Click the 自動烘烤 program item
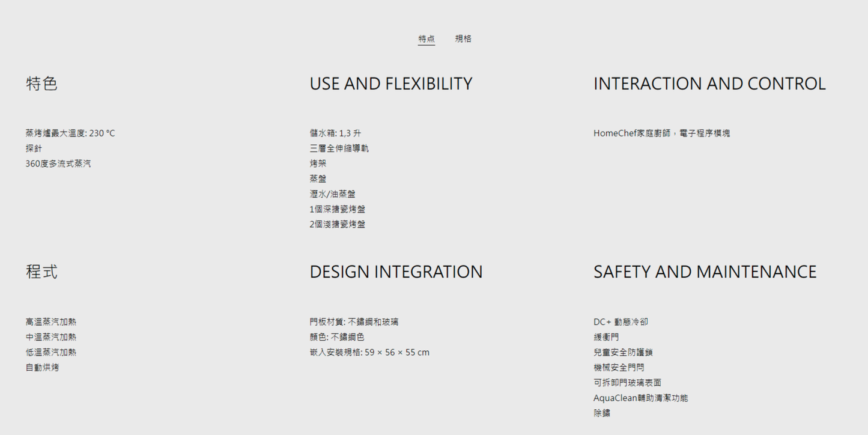The image size is (868, 435). click(x=42, y=367)
